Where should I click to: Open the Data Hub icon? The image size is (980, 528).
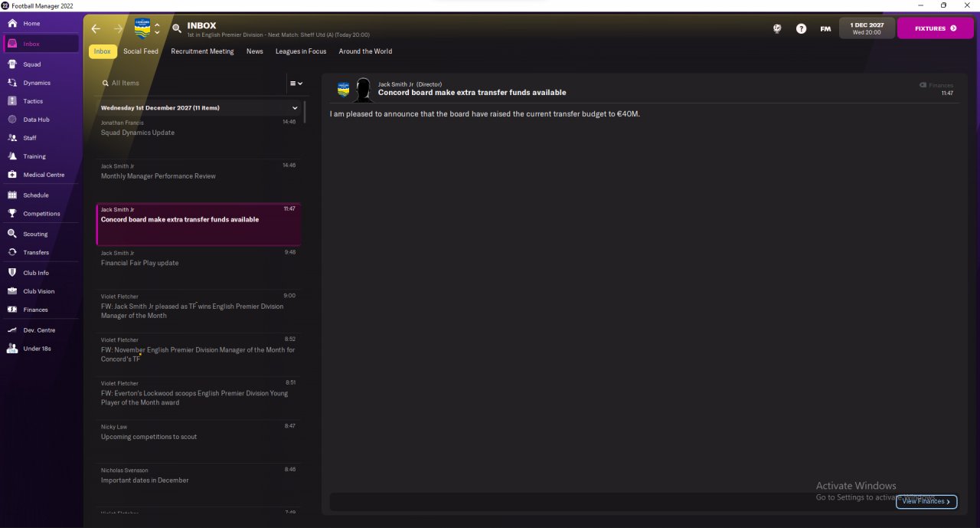tap(12, 120)
